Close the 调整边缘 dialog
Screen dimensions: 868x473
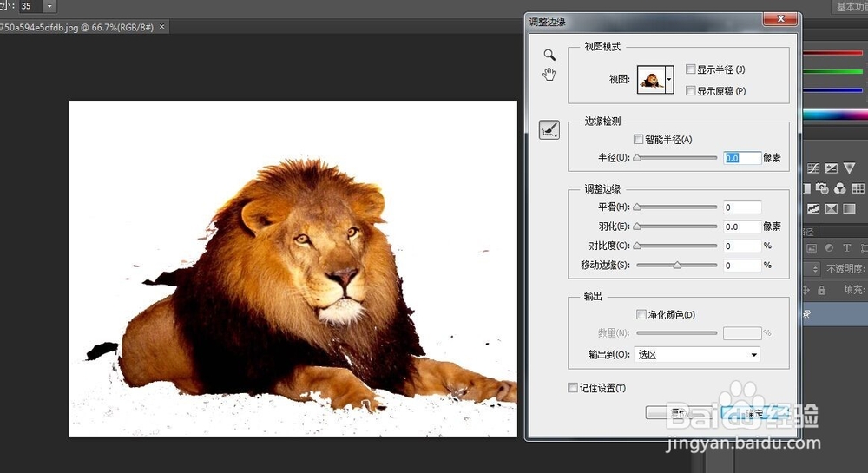point(780,19)
